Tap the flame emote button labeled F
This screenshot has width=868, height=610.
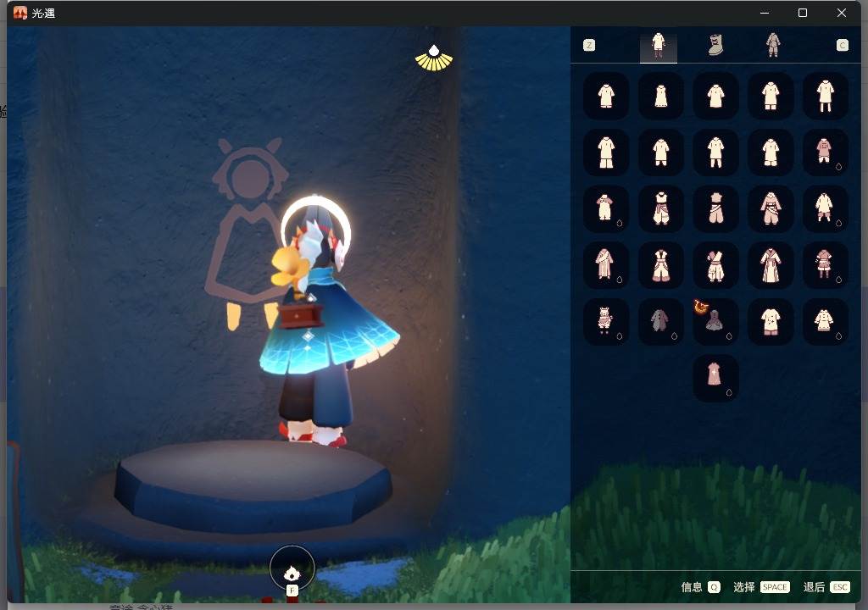(292, 569)
